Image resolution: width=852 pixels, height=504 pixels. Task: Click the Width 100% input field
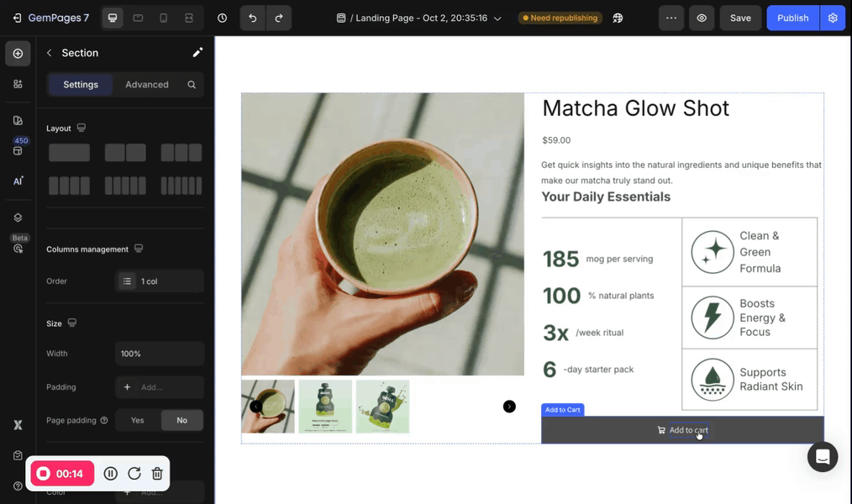(160, 354)
